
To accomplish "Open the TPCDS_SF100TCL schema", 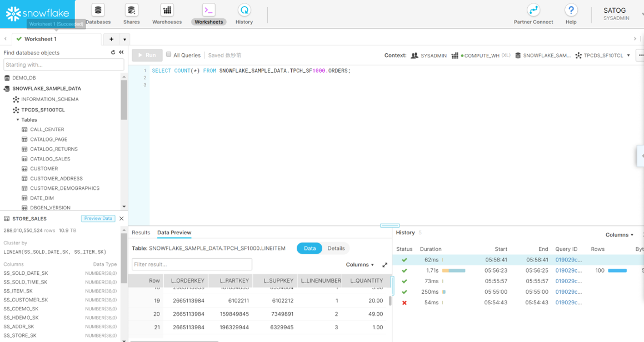I will pyautogui.click(x=43, y=109).
